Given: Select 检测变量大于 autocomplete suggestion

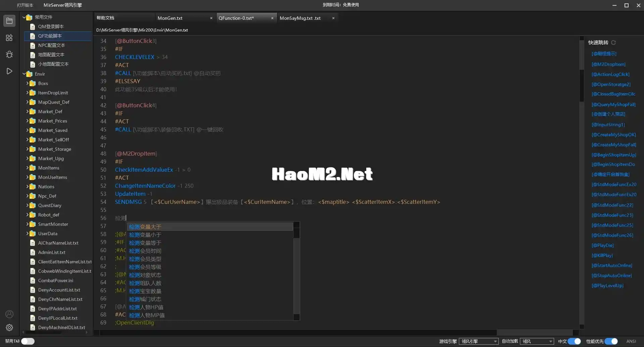Looking at the screenshot, I should pos(210,227).
